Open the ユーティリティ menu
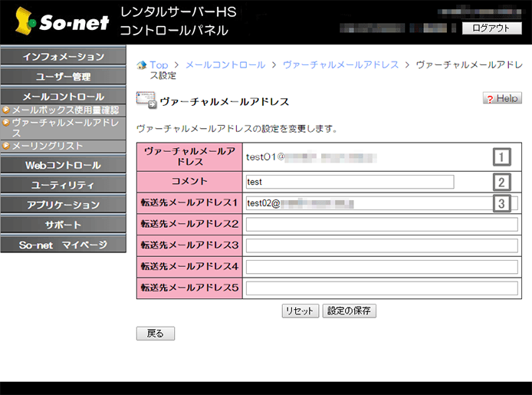 (x=63, y=185)
